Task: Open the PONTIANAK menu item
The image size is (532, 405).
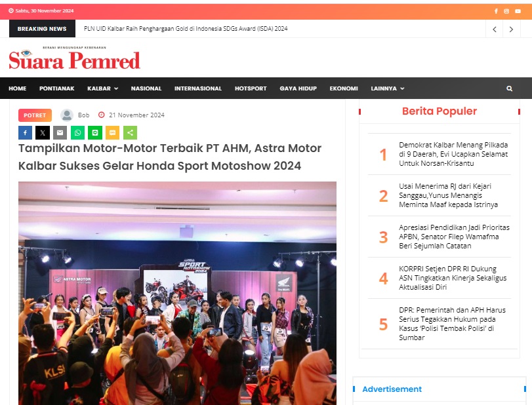Action: coord(56,88)
